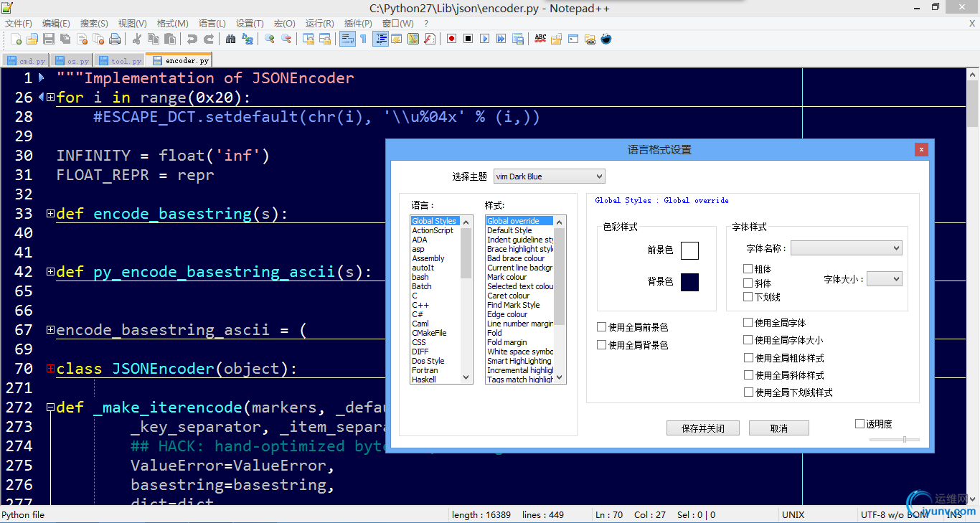
Task: Pick the 前景色 foreground color swatch
Action: [x=689, y=250]
